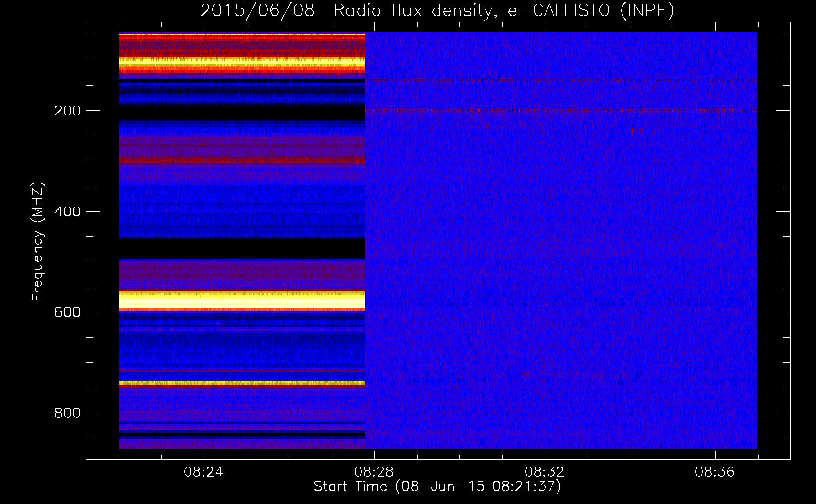
Task: Click the 08:24 time tick label
Action: (203, 472)
